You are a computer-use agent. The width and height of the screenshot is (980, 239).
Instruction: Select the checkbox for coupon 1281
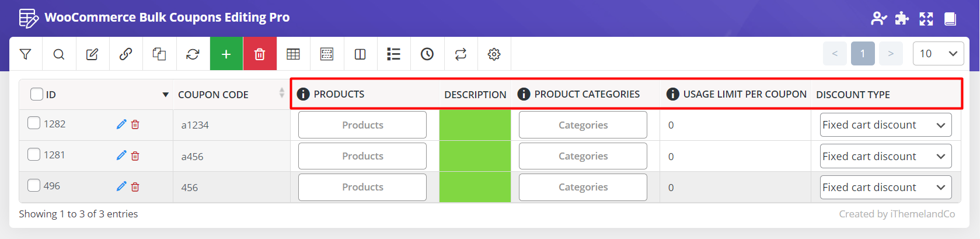tap(34, 154)
